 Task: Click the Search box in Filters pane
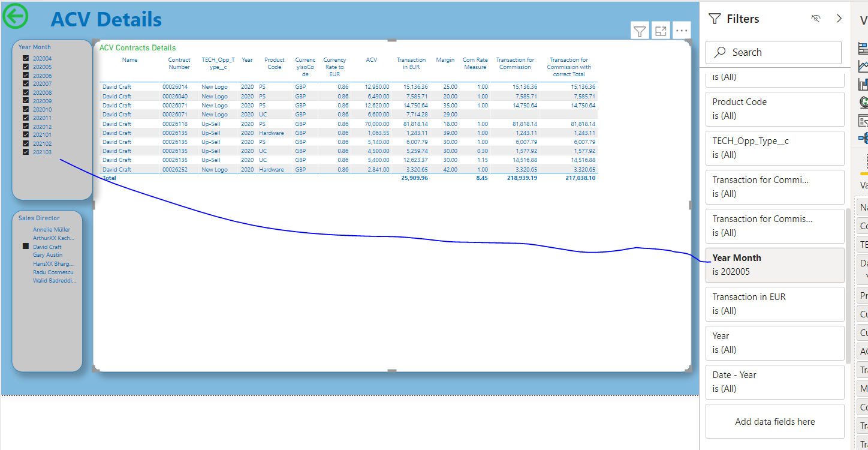pos(773,52)
